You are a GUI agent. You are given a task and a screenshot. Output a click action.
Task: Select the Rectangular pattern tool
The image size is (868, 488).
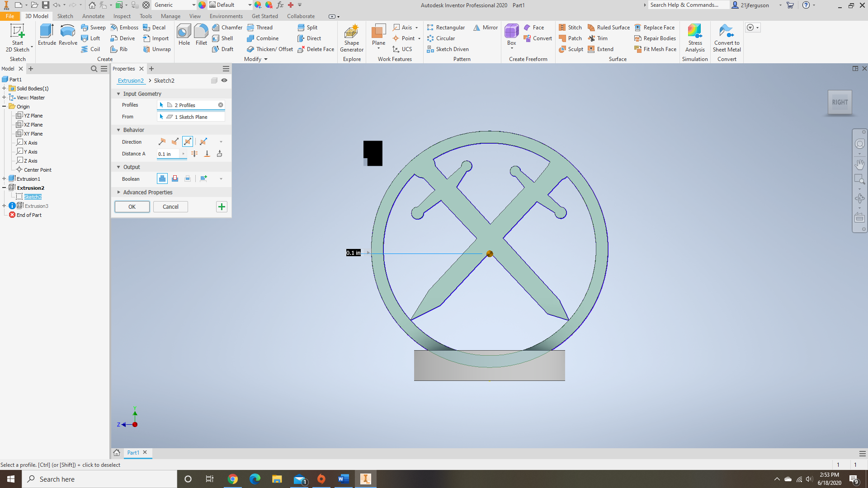(446, 28)
